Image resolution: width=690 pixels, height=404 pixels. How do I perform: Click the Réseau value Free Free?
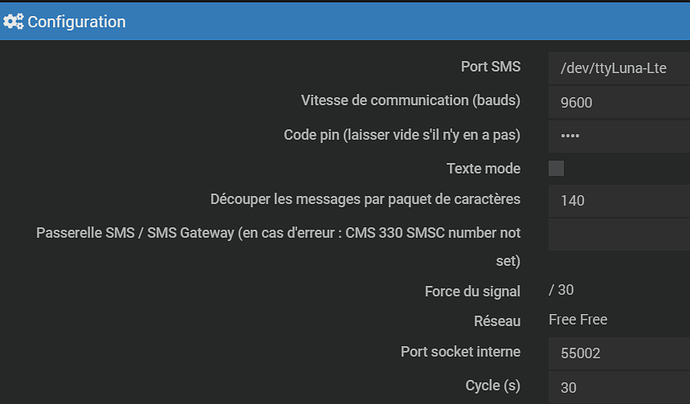578,320
